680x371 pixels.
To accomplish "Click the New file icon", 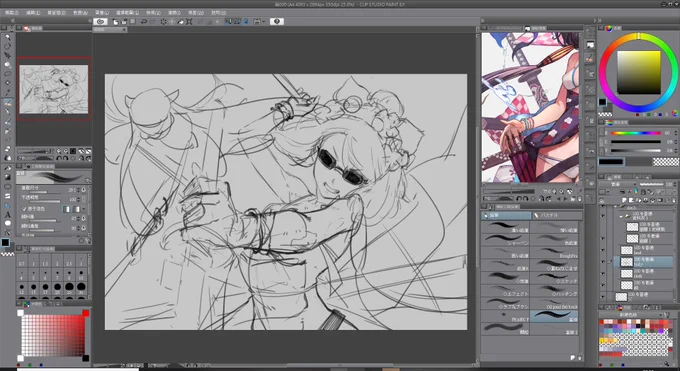I will [116, 21].
